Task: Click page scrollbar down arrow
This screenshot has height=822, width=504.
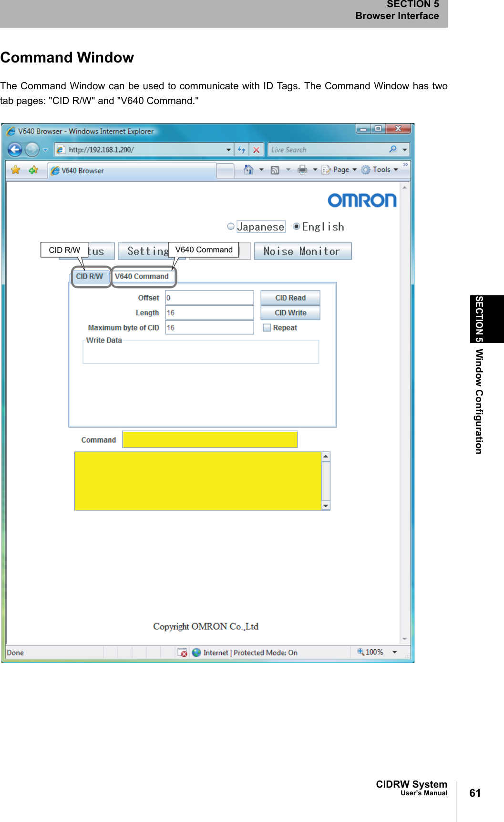Action: [405, 638]
